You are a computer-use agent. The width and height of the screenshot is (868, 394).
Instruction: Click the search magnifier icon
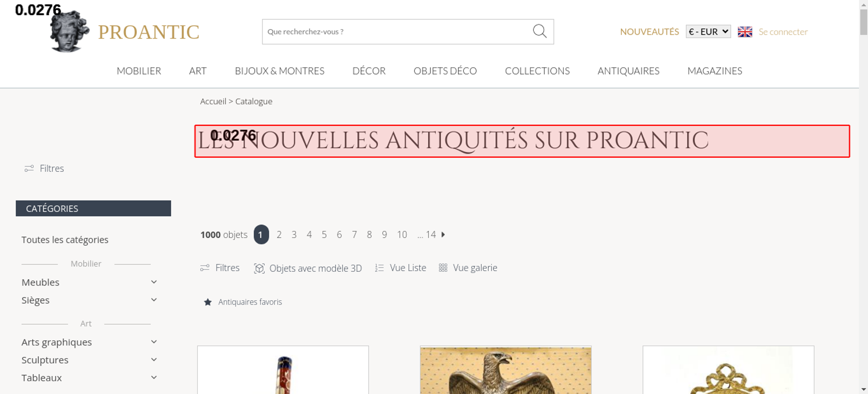coord(539,31)
